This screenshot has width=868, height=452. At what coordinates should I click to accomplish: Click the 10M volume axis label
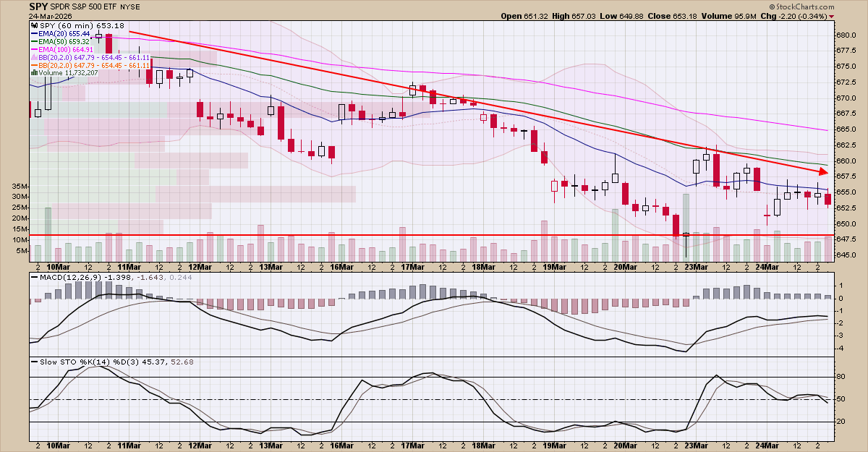[x=20, y=240]
